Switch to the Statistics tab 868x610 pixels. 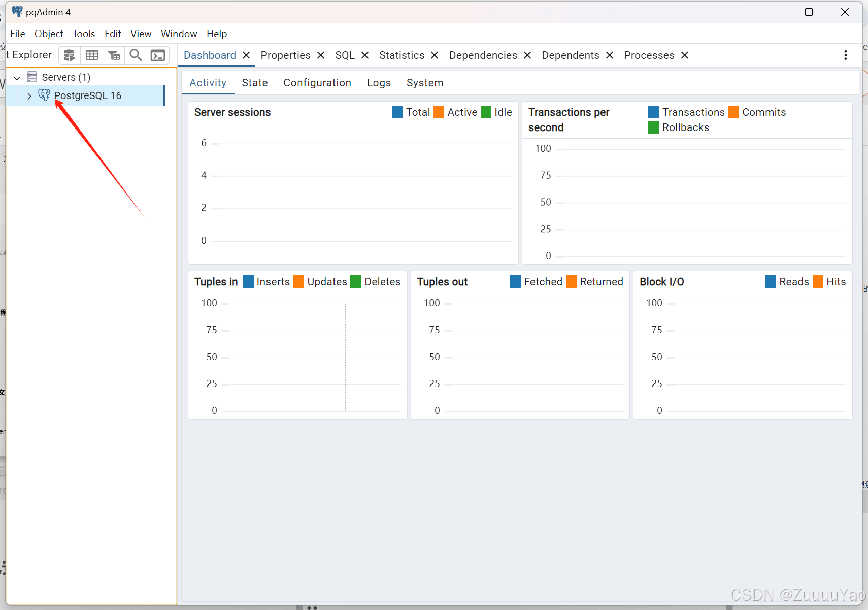tap(402, 55)
